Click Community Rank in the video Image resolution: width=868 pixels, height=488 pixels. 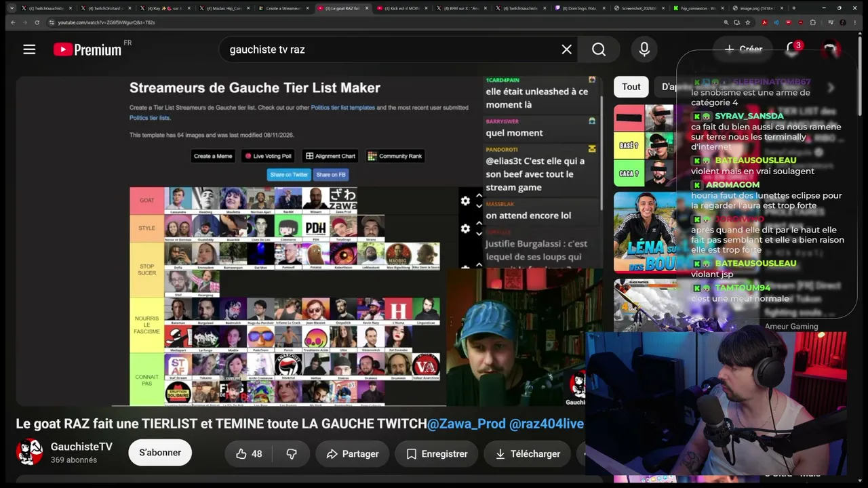click(395, 156)
